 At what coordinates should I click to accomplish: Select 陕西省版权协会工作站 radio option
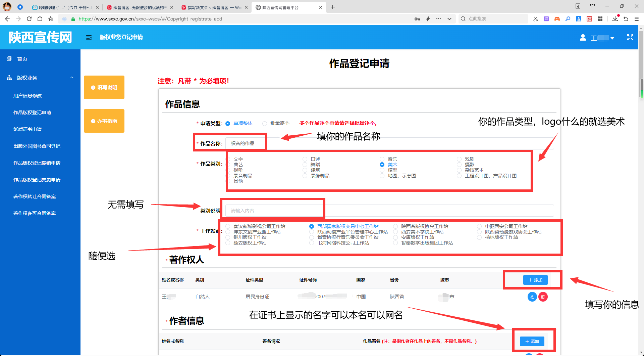(395, 227)
